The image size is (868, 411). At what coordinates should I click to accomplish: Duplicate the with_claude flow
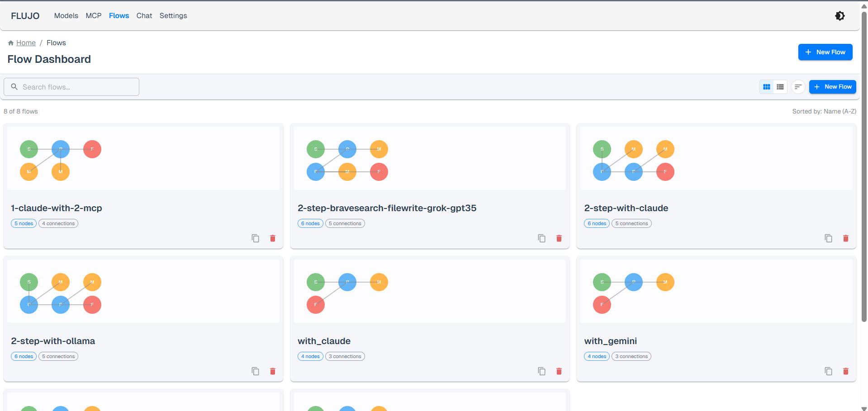click(x=541, y=371)
